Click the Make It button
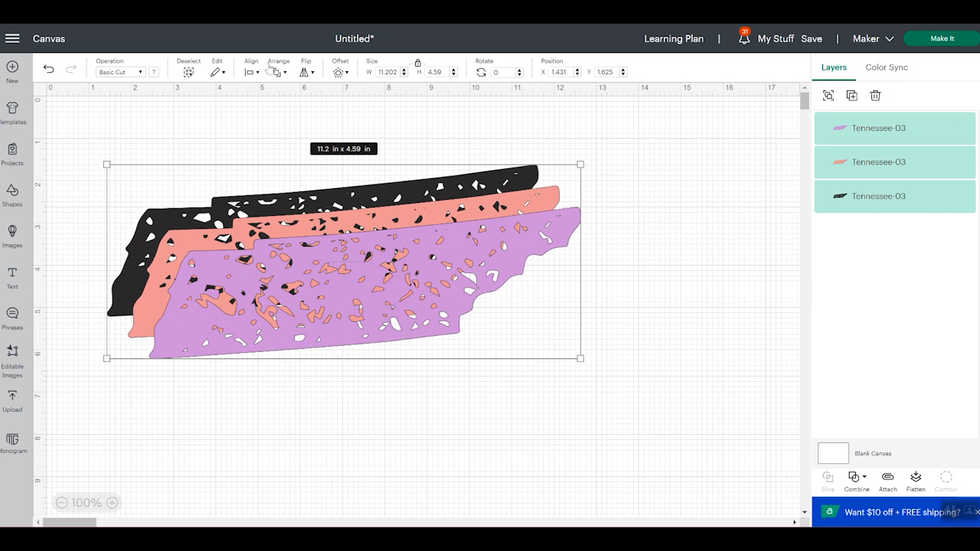The height and width of the screenshot is (551, 980). click(942, 38)
